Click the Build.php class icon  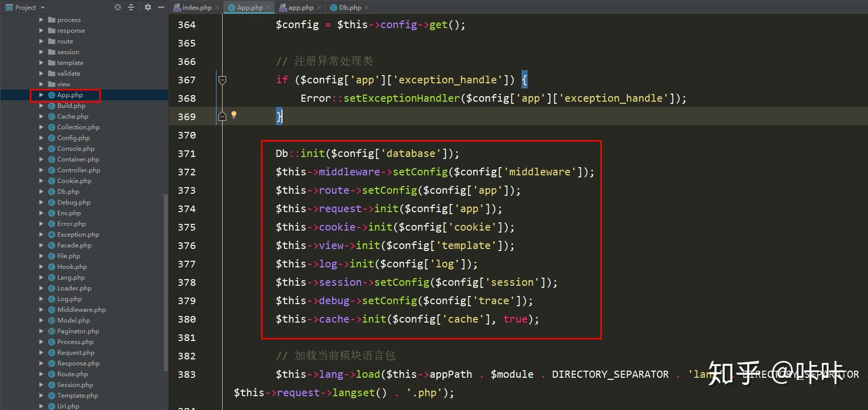[52, 106]
